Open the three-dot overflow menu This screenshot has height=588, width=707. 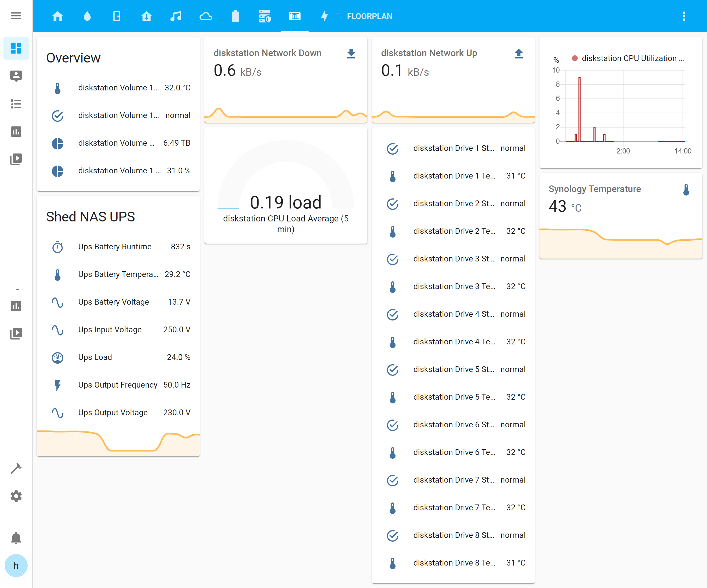pos(683,16)
